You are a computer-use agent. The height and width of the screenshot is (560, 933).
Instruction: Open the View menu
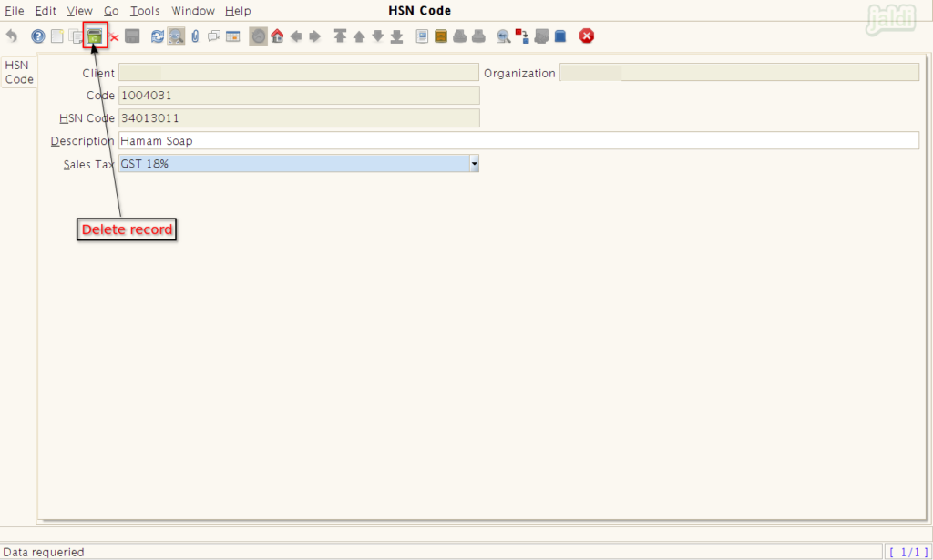point(80,11)
